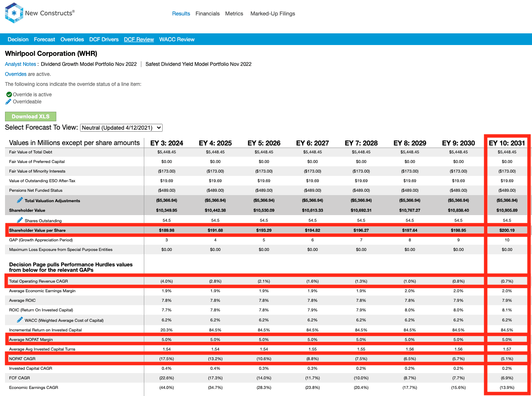Click the Shares Outstanding row label
Viewport: 532px width, 396px height.
tap(43, 221)
